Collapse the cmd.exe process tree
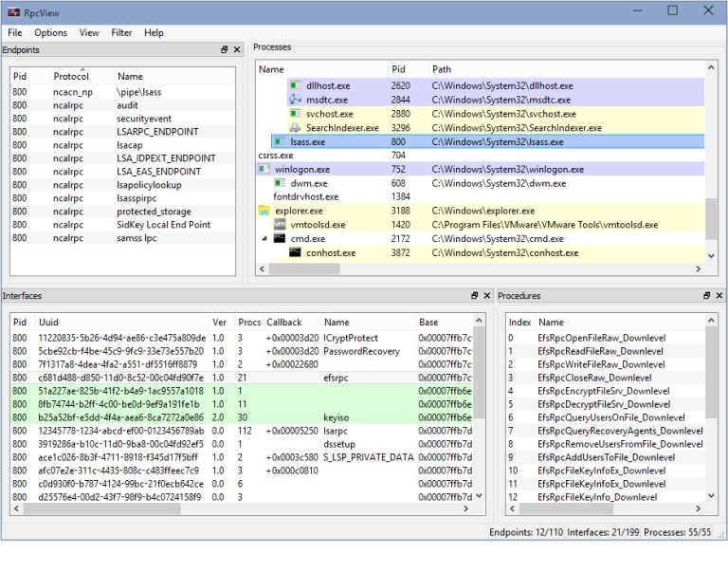The width and height of the screenshot is (728, 573). pos(264,239)
